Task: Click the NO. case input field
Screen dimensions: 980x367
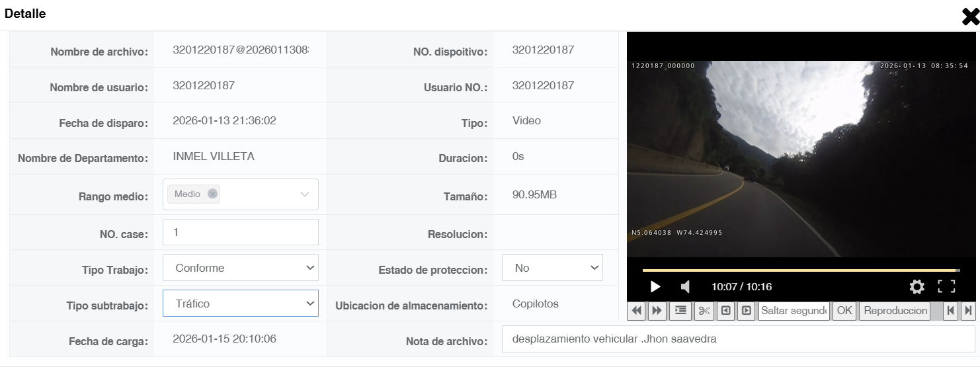Action: click(241, 232)
